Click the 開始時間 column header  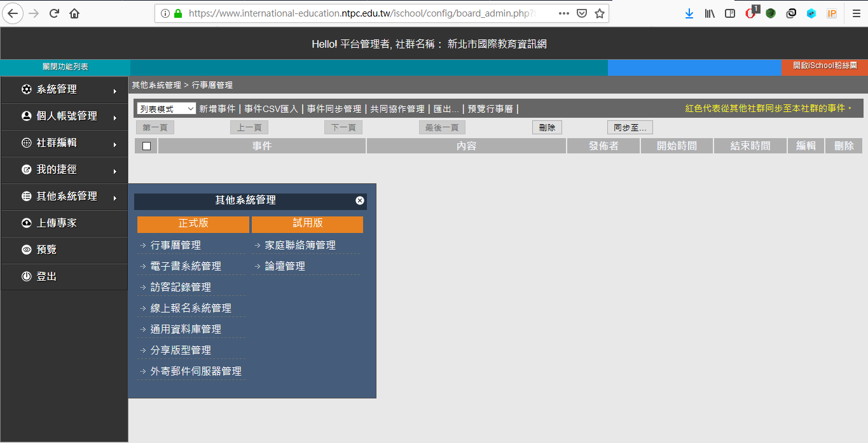click(x=677, y=146)
